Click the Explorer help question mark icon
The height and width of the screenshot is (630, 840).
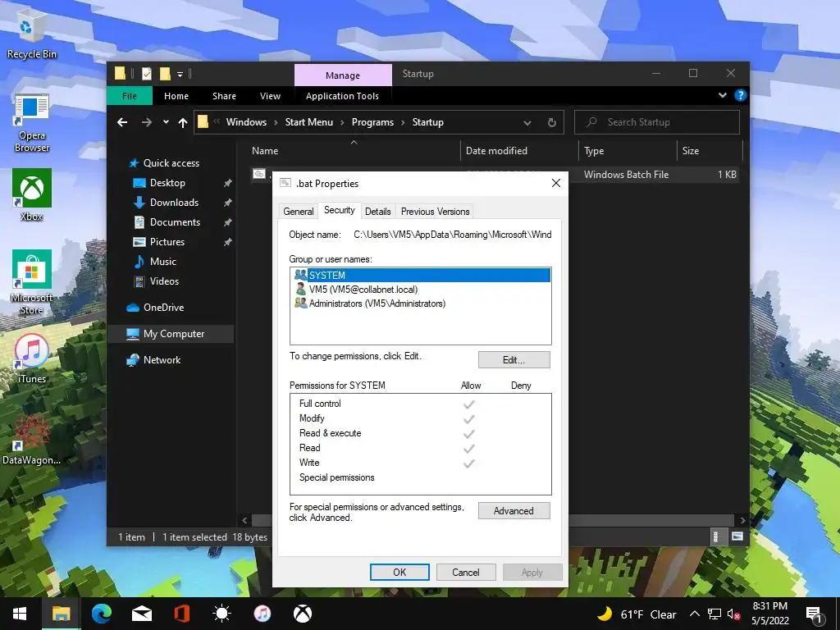(x=741, y=95)
